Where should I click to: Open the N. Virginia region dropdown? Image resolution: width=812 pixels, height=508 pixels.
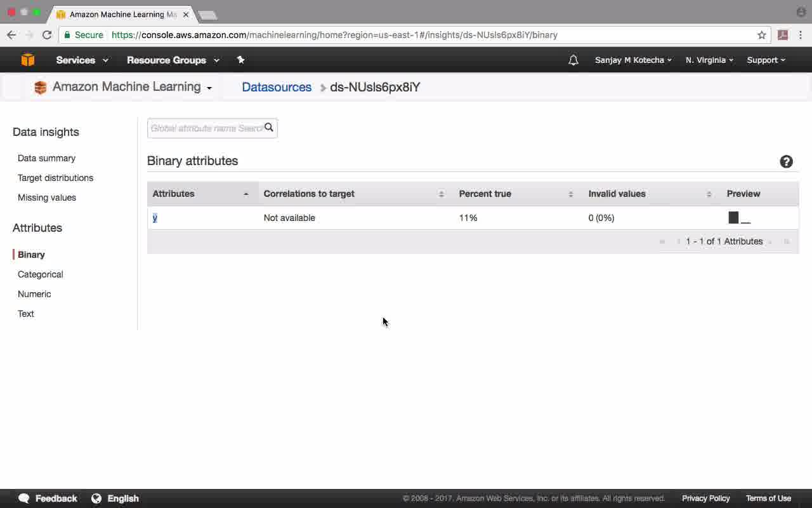click(x=709, y=60)
